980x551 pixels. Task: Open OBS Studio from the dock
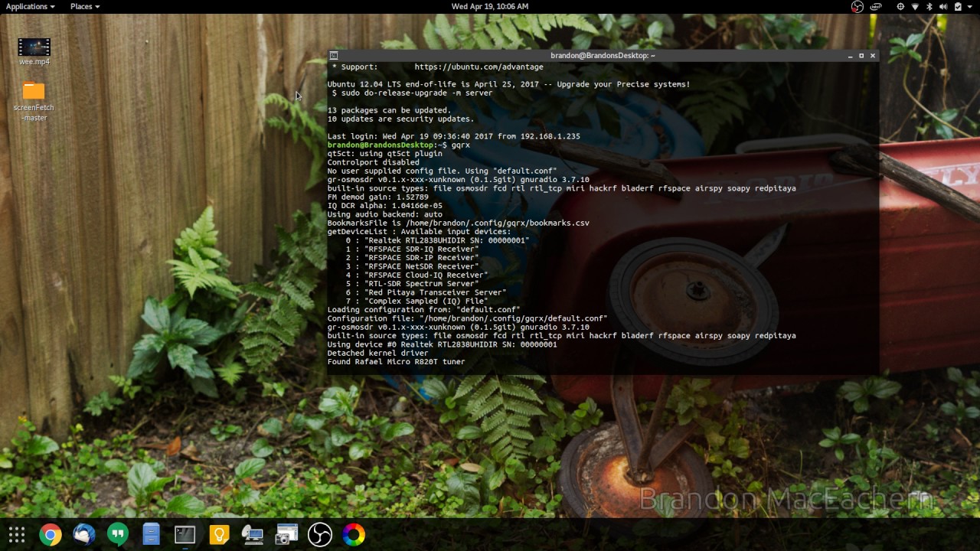[320, 535]
